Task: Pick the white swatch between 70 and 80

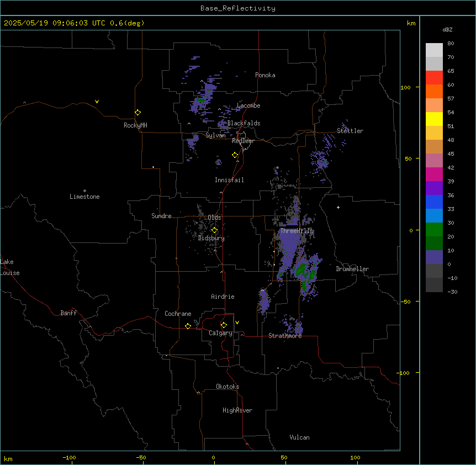Action: pyautogui.click(x=434, y=50)
